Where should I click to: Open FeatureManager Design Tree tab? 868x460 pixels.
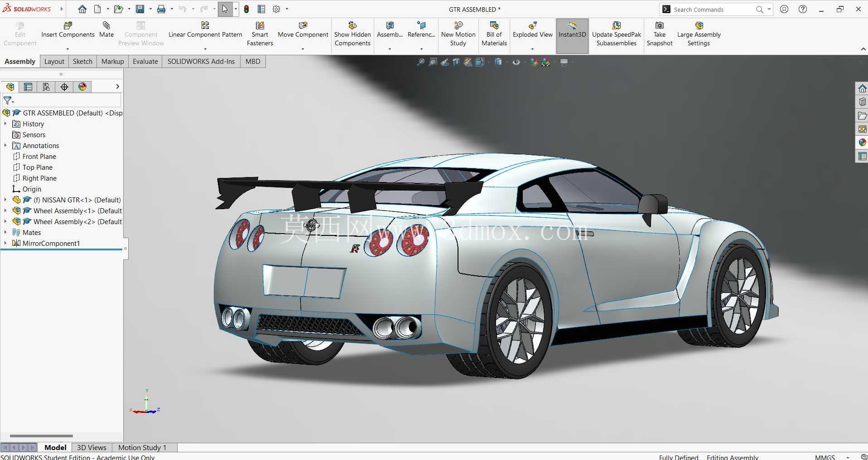coord(10,87)
